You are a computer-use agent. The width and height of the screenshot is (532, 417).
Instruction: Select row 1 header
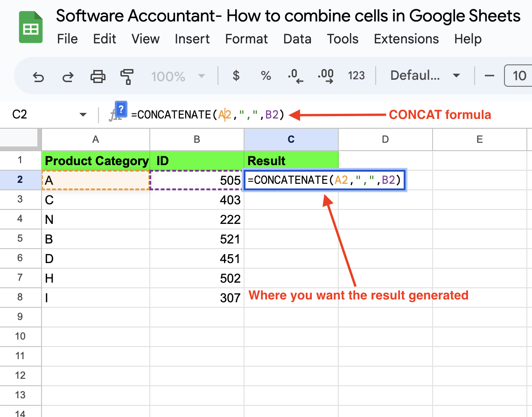(x=21, y=160)
